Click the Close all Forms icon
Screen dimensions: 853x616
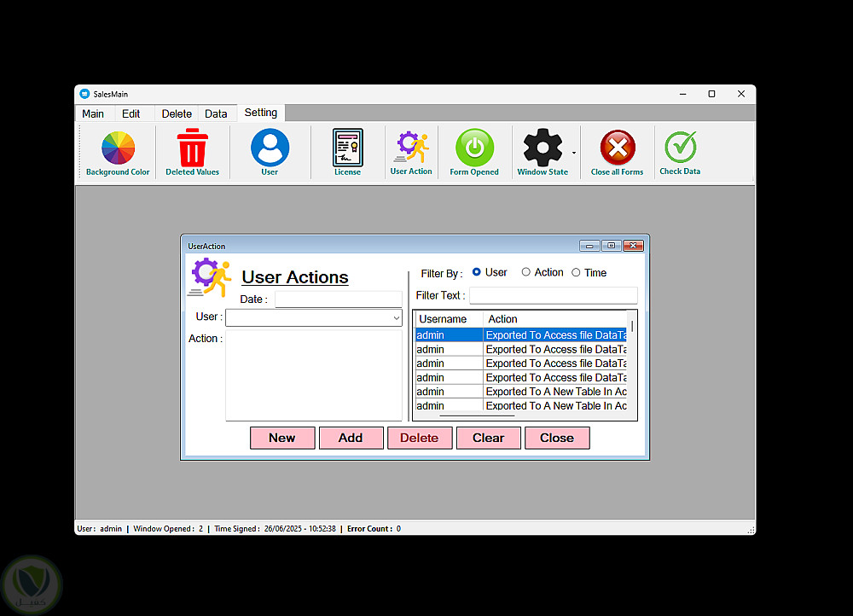pyautogui.click(x=617, y=153)
